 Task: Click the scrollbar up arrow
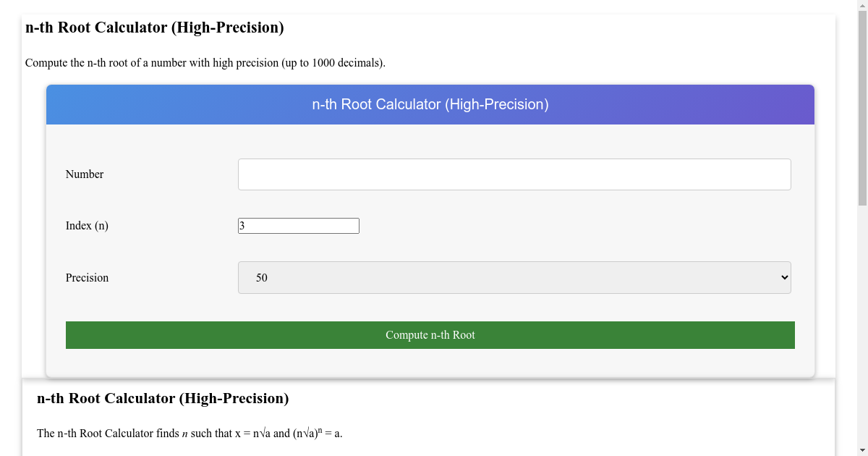click(862, 6)
